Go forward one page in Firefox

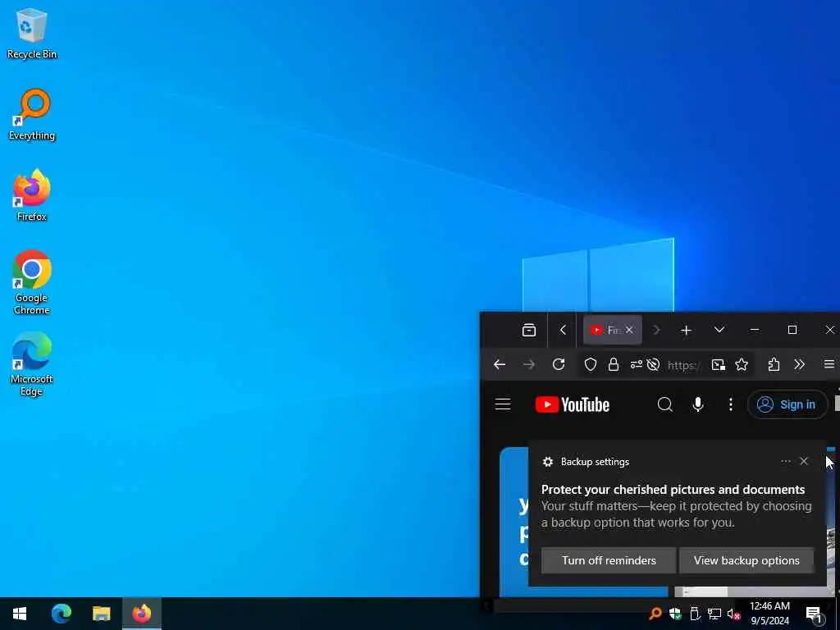pyautogui.click(x=529, y=365)
